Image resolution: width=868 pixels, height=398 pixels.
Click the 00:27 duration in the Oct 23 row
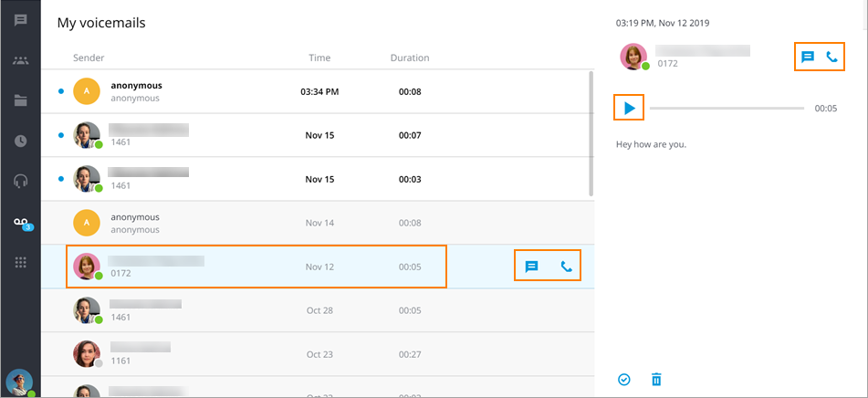click(x=410, y=354)
